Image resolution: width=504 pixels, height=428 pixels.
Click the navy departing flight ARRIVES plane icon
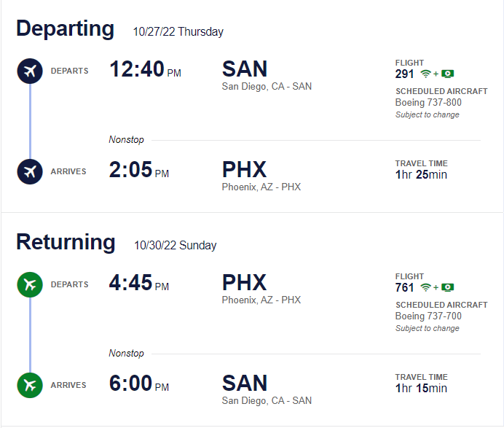point(30,171)
